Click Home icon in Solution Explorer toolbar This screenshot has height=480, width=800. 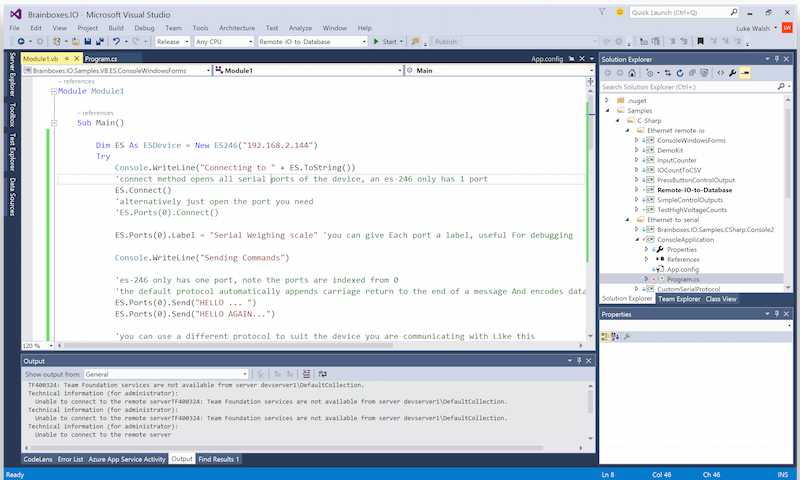pyautogui.click(x=632, y=73)
